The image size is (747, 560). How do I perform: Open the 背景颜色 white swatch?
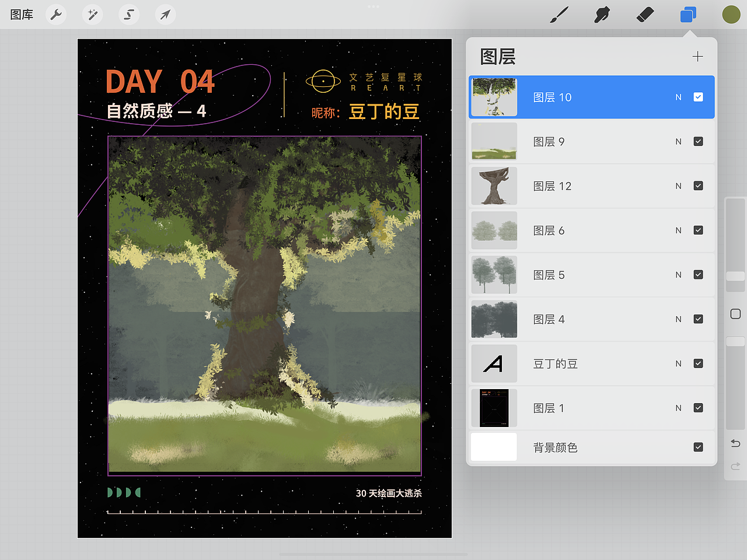pos(494,447)
